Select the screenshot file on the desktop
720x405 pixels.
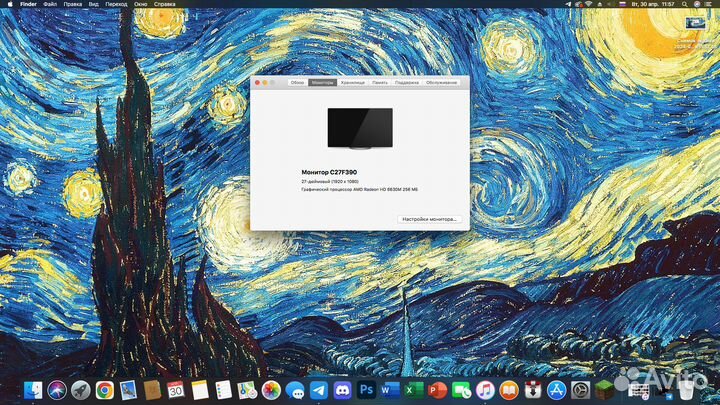tap(695, 24)
